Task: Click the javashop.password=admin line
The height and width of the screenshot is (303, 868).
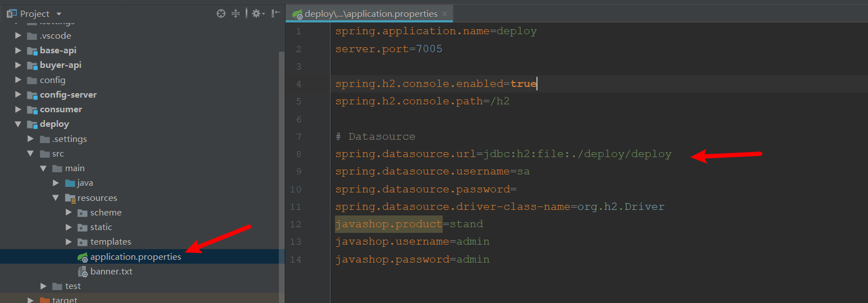Action: 412,259
